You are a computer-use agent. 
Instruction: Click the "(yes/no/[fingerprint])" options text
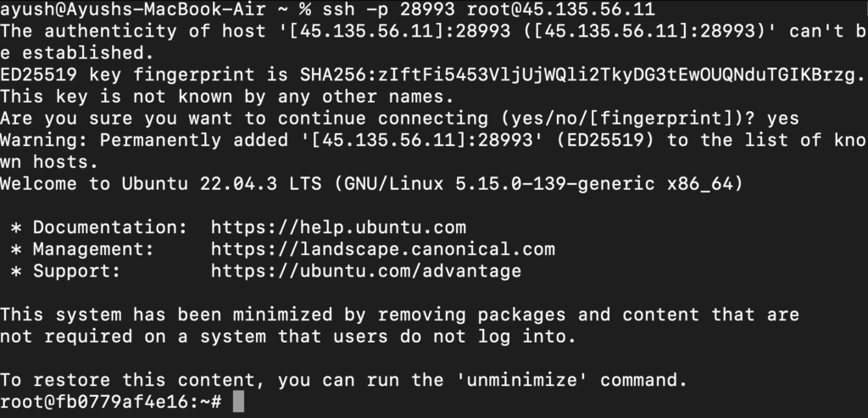(621, 119)
